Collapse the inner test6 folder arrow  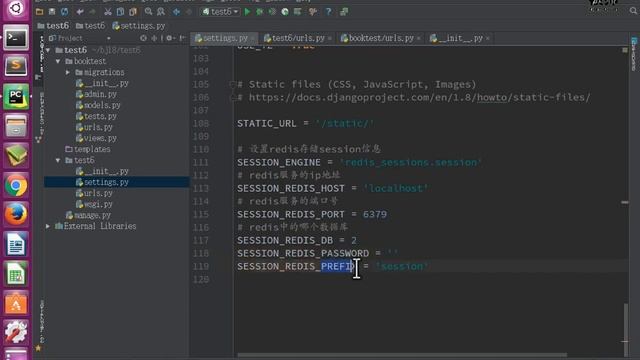[58, 160]
